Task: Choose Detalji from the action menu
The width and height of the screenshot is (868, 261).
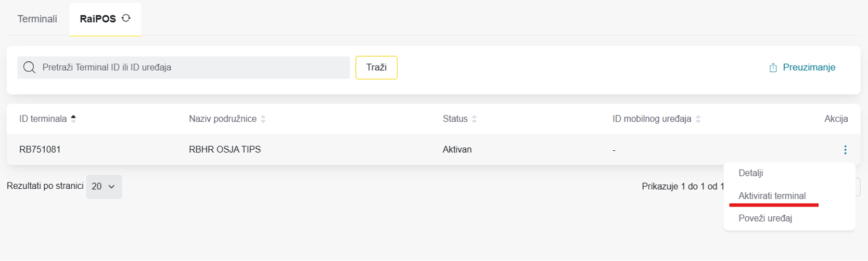Action: [x=751, y=173]
